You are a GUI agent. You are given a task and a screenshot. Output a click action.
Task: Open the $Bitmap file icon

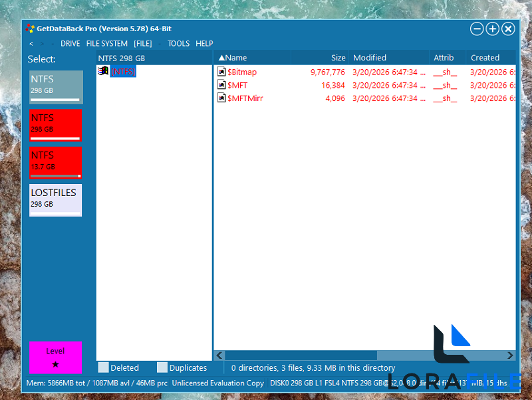click(x=222, y=72)
